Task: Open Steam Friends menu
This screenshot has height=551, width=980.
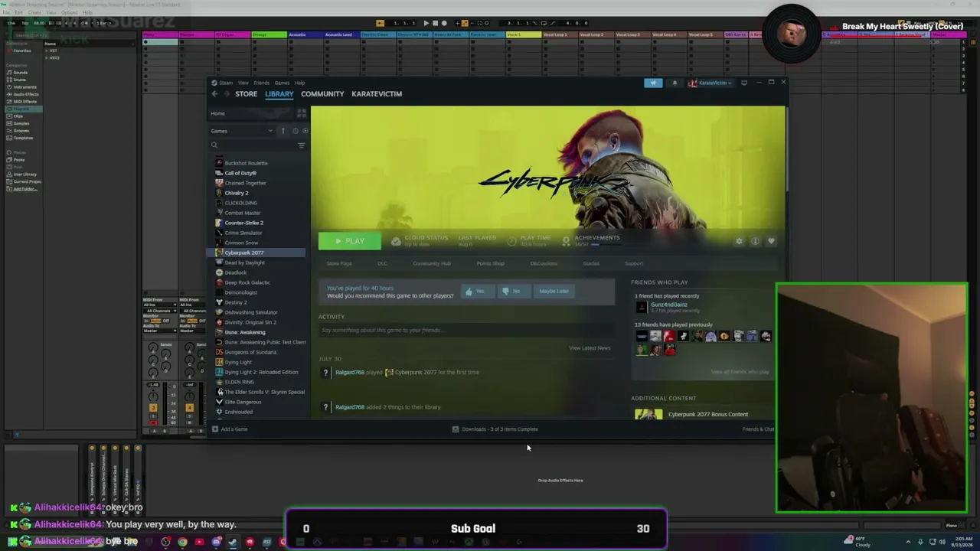Action: pos(261,83)
